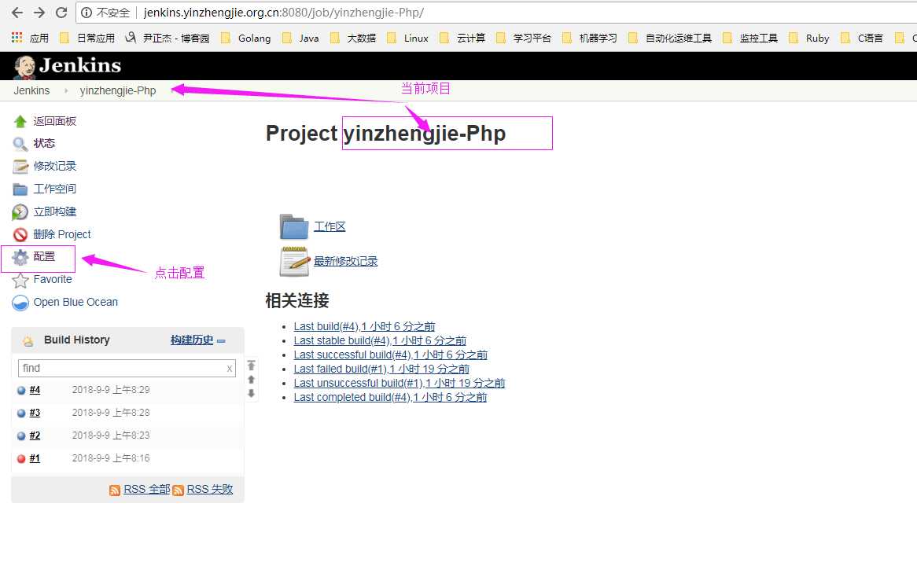
Task: Click the 2018-9-9 上午8:16 build timestamp
Action: pos(111,459)
